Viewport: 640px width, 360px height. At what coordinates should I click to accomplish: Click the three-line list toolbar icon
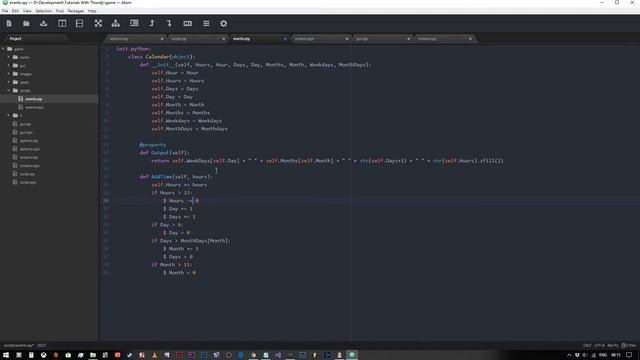point(206,24)
